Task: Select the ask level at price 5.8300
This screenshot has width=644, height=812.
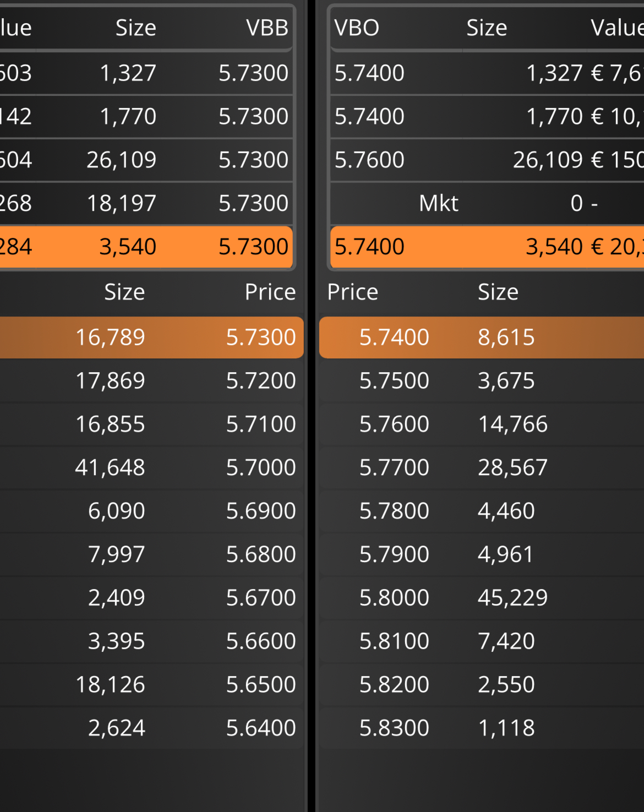Action: pos(482,728)
